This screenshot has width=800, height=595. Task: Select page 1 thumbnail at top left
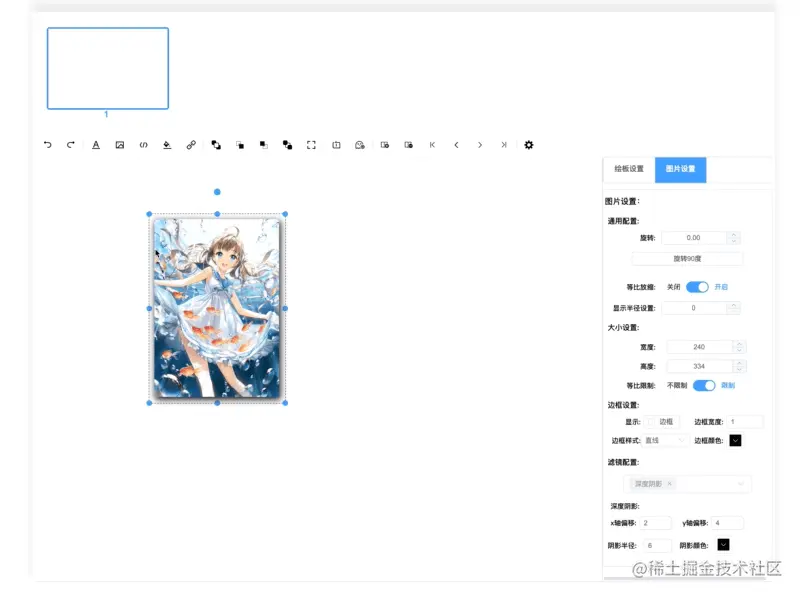click(108, 68)
